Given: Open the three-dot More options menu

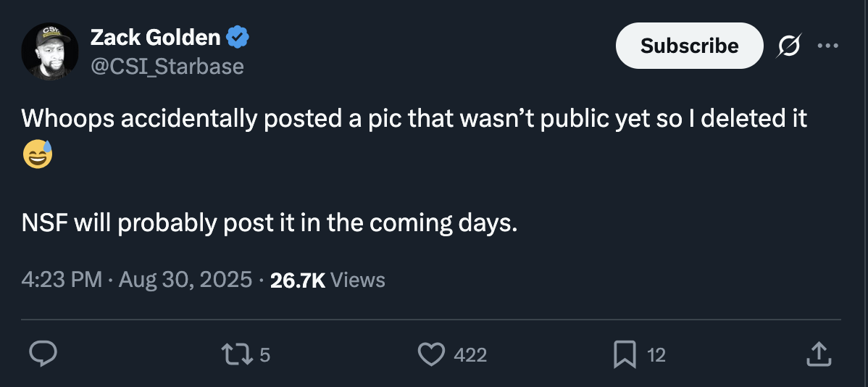Looking at the screenshot, I should coord(826,46).
